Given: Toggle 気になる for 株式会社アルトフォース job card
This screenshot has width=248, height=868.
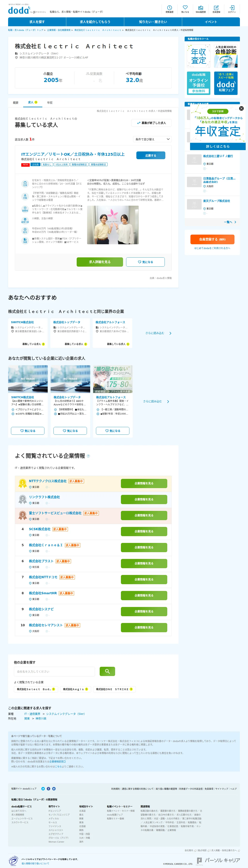Looking at the screenshot, I should [113, 431].
